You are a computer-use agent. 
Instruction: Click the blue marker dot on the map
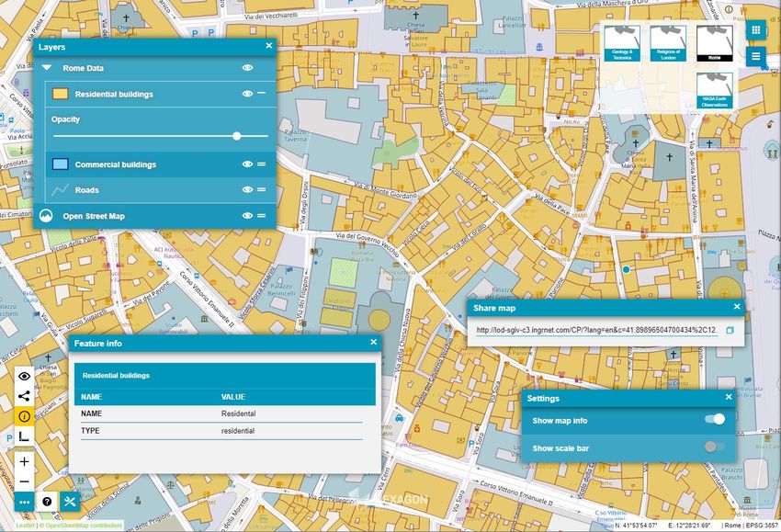point(626,269)
